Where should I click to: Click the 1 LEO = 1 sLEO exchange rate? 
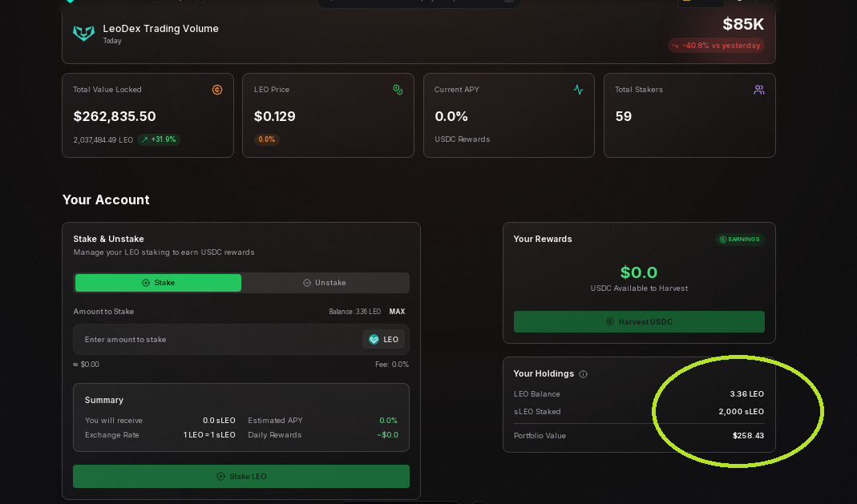point(209,435)
